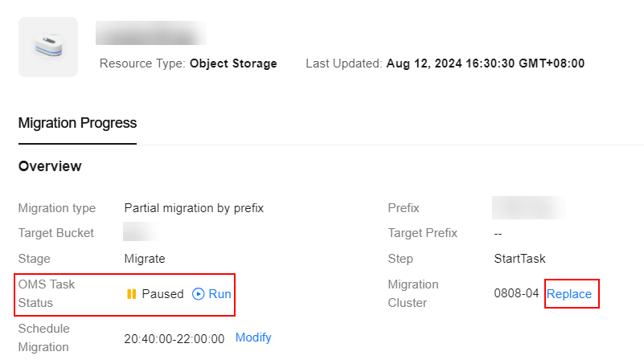Viewport: 644px width, 364px height.
Task: Open the Migration Progress tab
Action: tap(77, 123)
